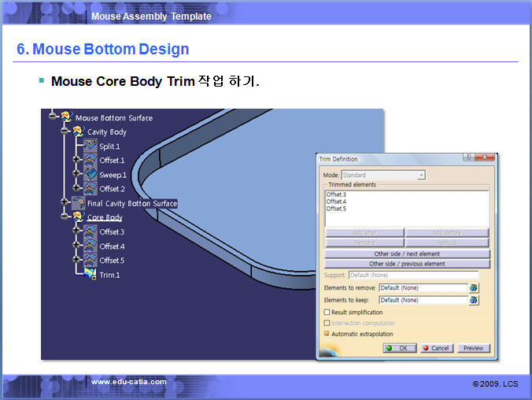Open selection icon beside Elements to remove
532x400 pixels.
pos(474,287)
